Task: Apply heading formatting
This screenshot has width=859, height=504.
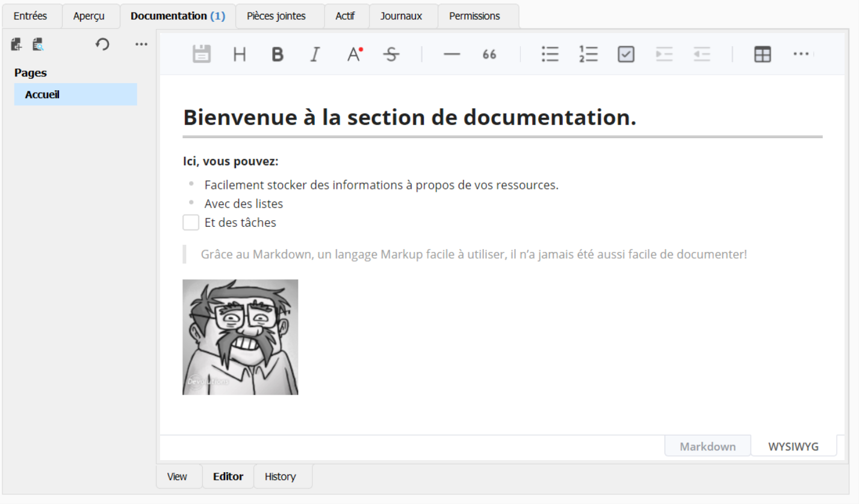Action: point(240,54)
